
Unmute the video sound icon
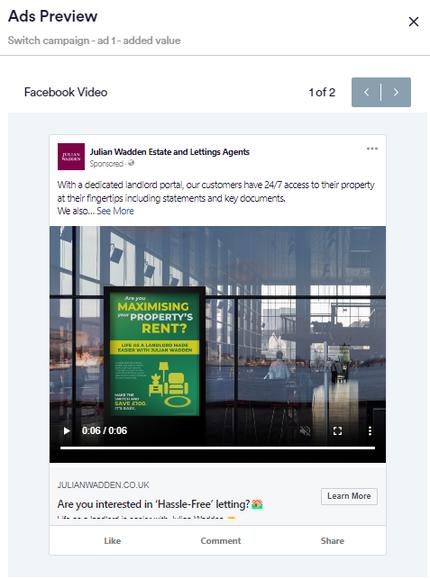pos(305,431)
